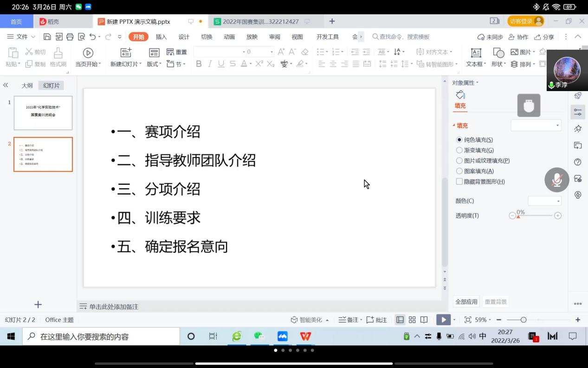Click the Smart Beautify (智能美化) button

pos(310,320)
